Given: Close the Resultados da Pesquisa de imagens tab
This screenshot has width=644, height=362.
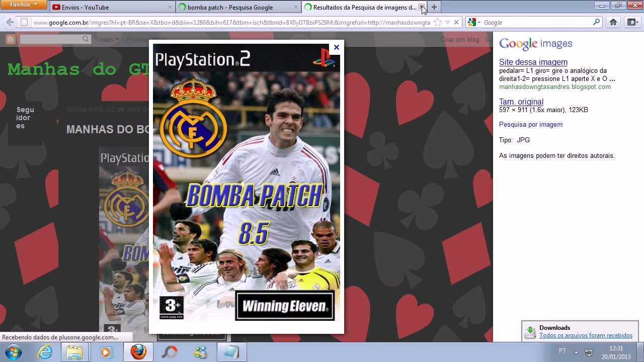Looking at the screenshot, I should click(x=422, y=7).
